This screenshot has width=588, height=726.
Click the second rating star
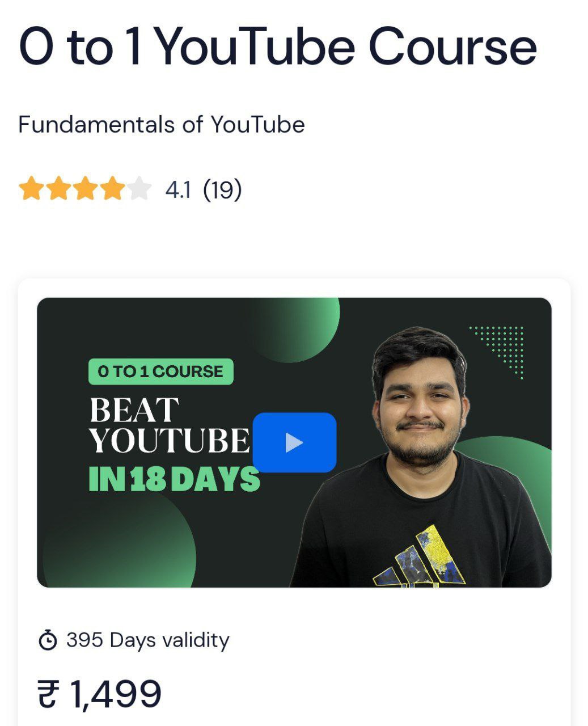pos(58,189)
